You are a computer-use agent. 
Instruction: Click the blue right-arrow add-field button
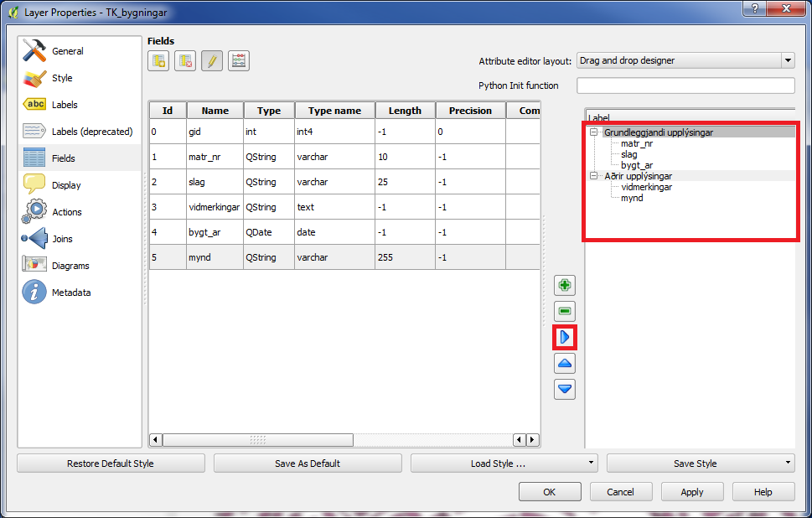[565, 338]
